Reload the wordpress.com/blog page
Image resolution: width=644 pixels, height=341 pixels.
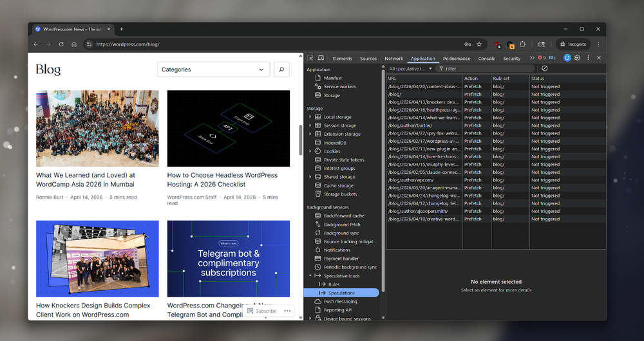click(61, 44)
